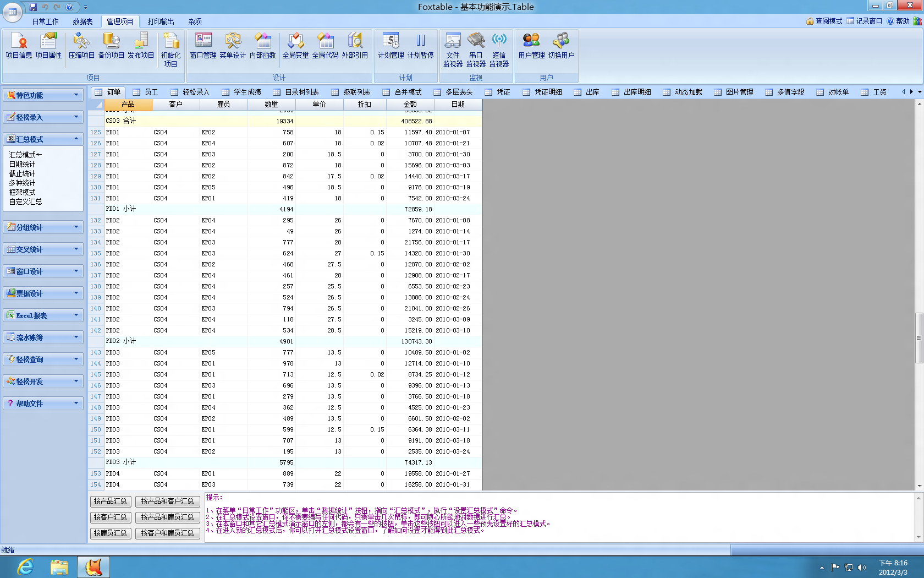Click scroll-right arrow of table tabs
The image size is (924, 578).
[911, 92]
